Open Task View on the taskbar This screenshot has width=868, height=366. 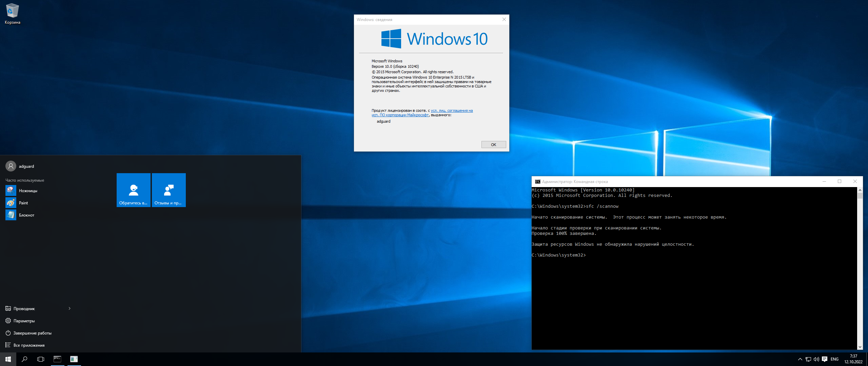(x=41, y=359)
